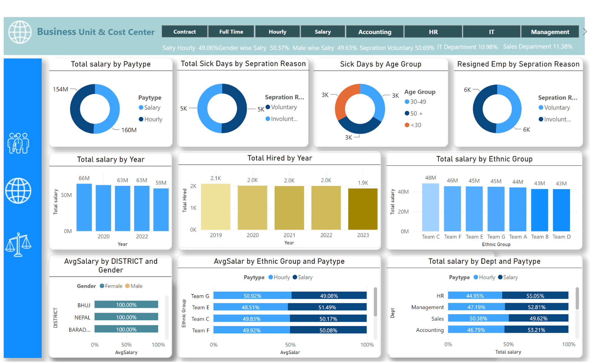Filter by IT department
The height and width of the screenshot is (364, 590).
491,32
